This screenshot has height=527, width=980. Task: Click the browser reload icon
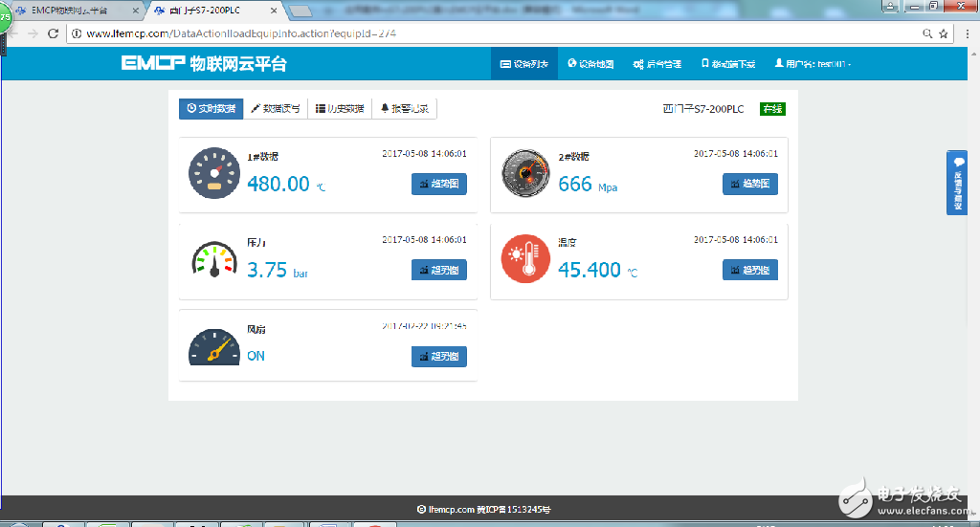[54, 33]
